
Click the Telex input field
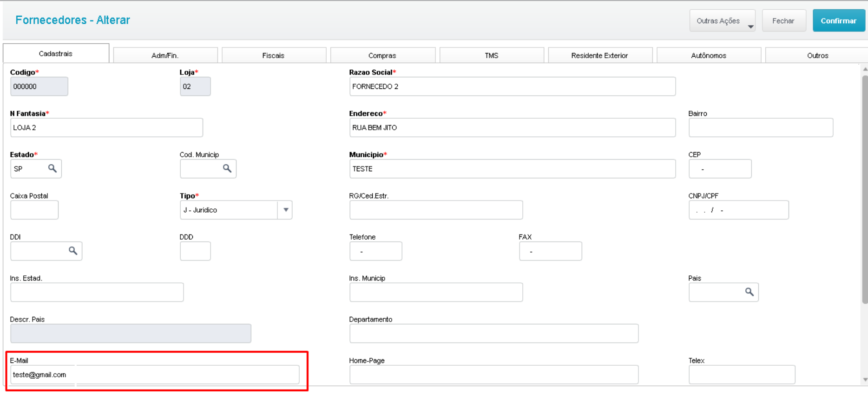pos(742,375)
